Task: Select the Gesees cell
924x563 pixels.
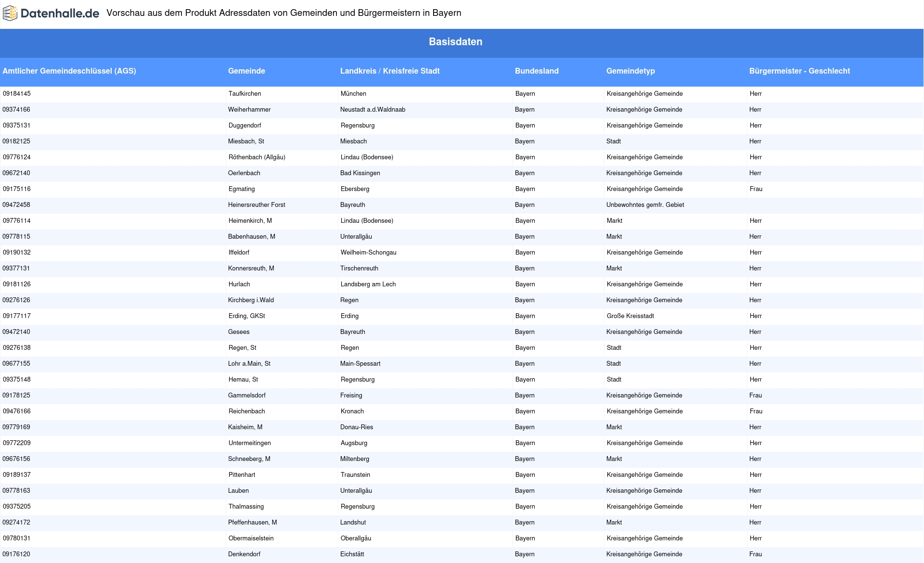Action: [x=239, y=332]
